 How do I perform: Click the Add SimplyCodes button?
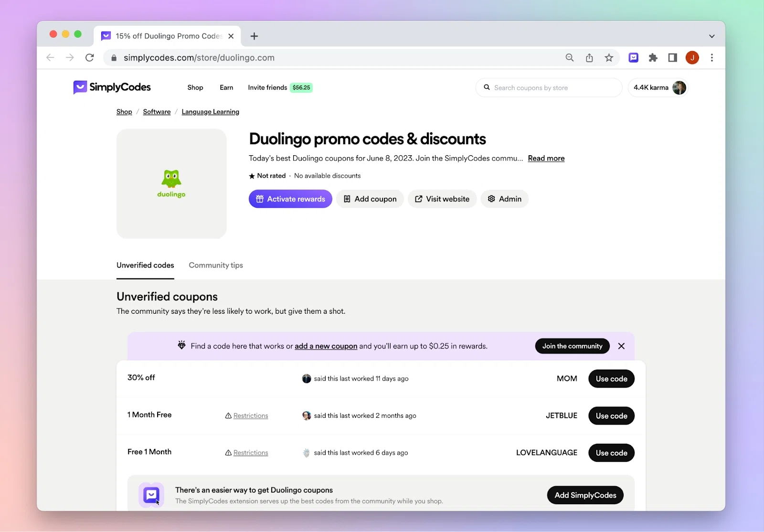tap(585, 495)
